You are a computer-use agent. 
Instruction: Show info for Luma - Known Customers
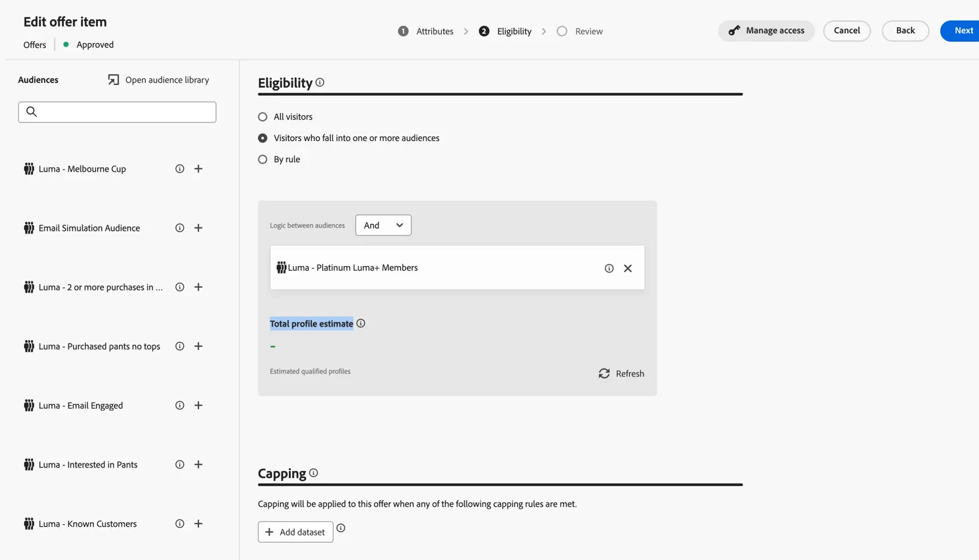point(180,524)
